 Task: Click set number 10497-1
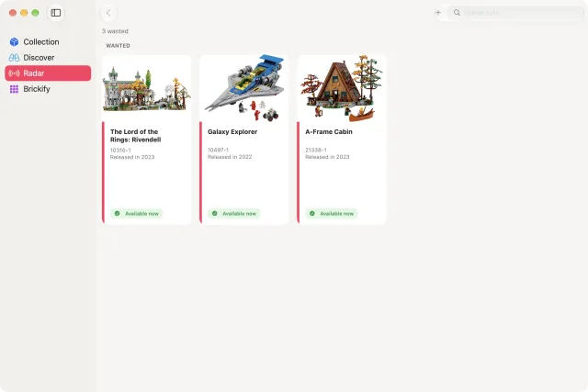218,150
